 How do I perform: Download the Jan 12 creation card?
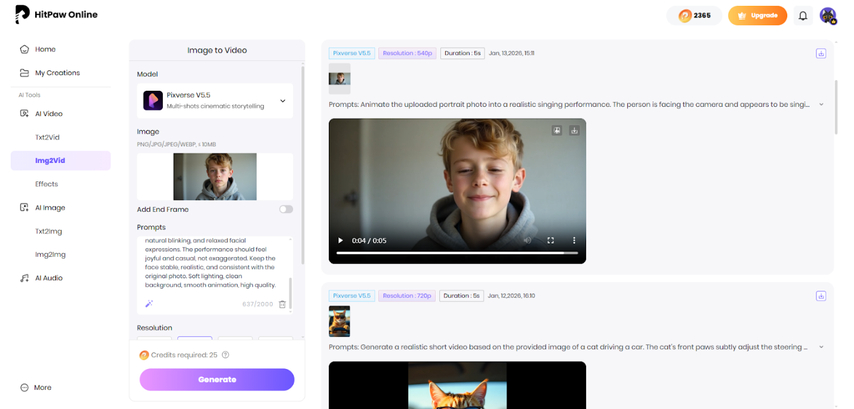821,296
